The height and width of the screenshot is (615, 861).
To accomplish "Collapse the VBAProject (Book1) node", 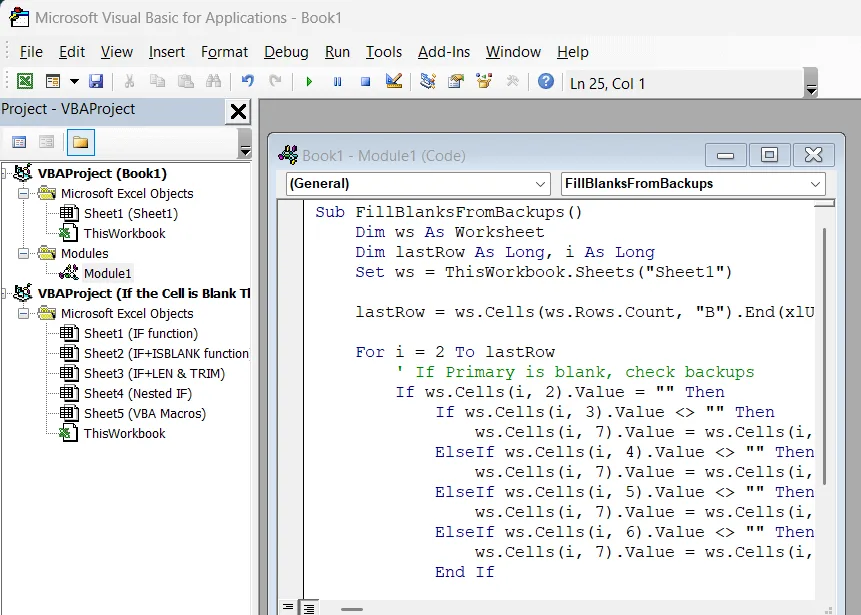I will point(4,174).
